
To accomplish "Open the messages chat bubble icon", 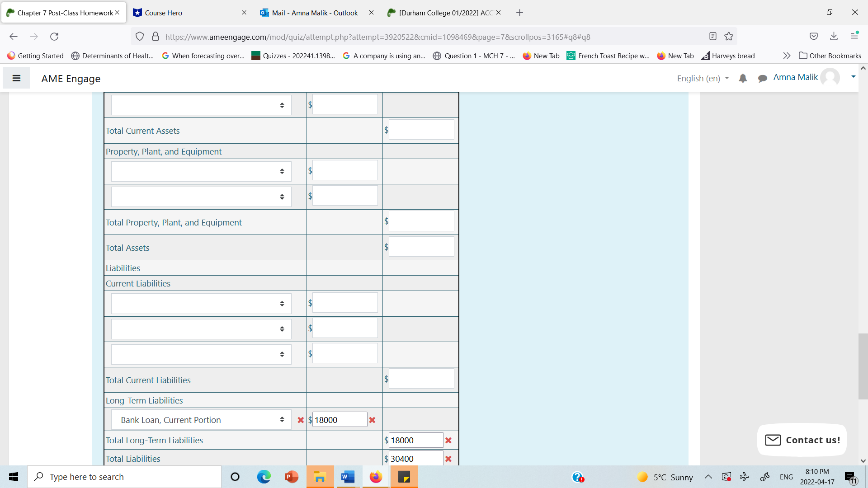I will pos(763,78).
